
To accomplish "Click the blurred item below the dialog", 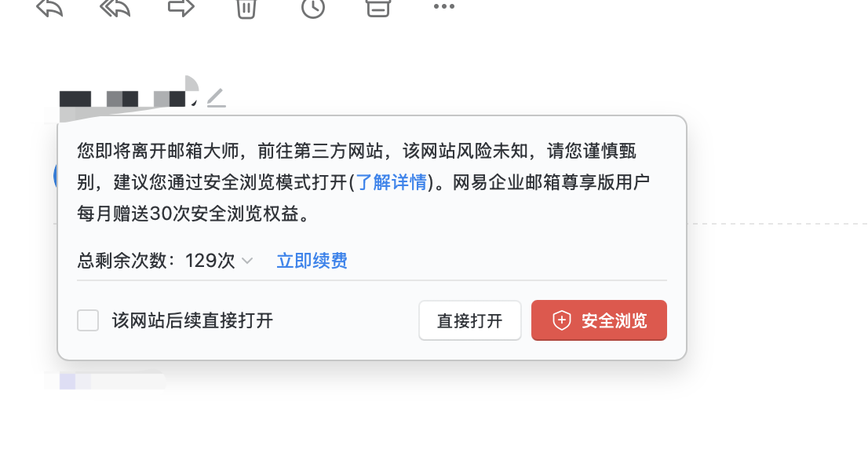I will click(105, 382).
